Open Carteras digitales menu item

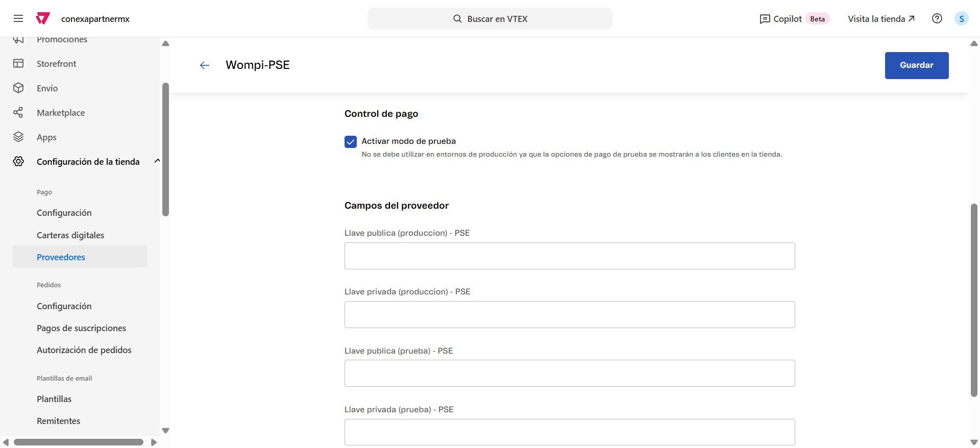click(x=70, y=235)
